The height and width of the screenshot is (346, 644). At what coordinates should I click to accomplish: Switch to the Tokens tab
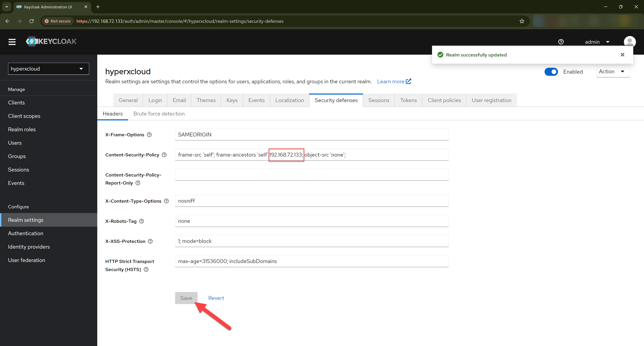pyautogui.click(x=409, y=100)
